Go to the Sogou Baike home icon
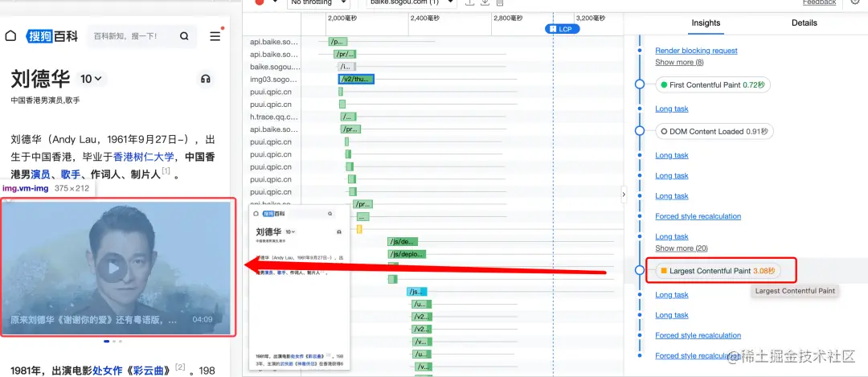 click(x=10, y=36)
